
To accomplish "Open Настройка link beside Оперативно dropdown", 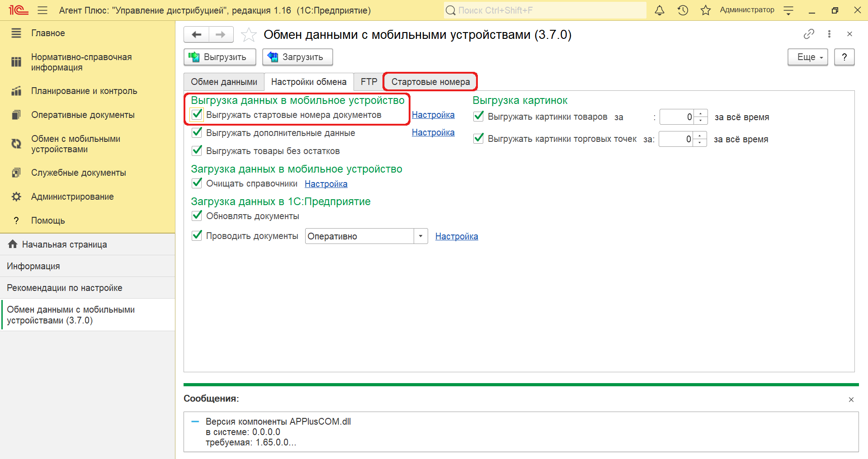I will pyautogui.click(x=457, y=236).
